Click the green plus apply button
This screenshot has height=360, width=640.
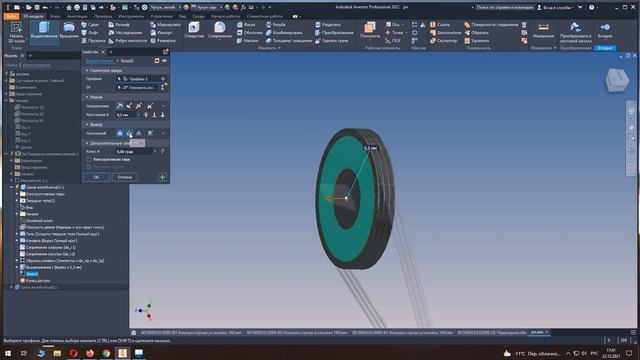point(162,177)
